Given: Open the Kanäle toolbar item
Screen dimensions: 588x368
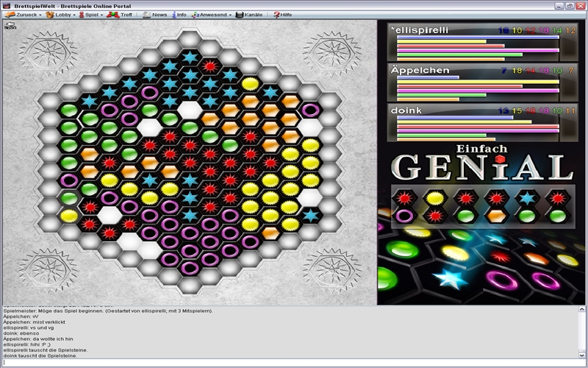Looking at the screenshot, I should 249,15.
